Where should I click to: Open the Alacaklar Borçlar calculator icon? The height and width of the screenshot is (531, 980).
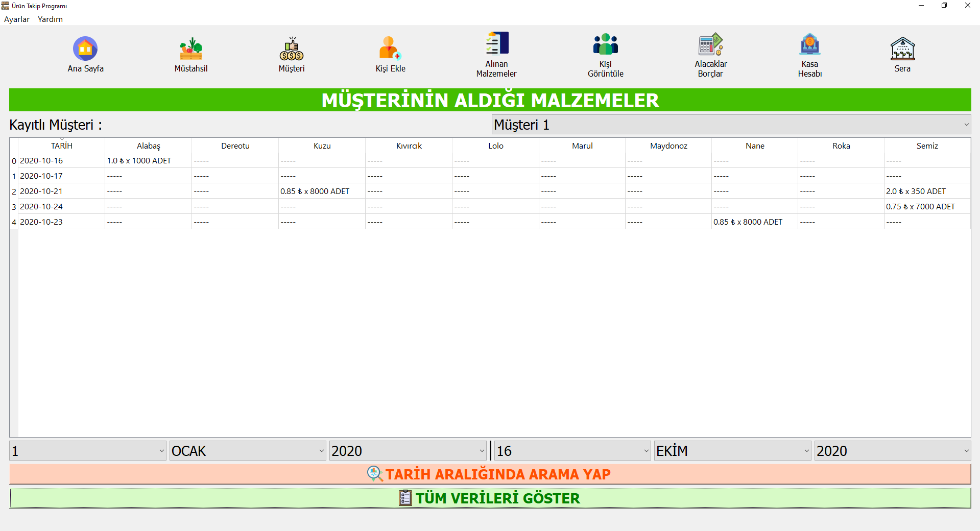pos(710,44)
